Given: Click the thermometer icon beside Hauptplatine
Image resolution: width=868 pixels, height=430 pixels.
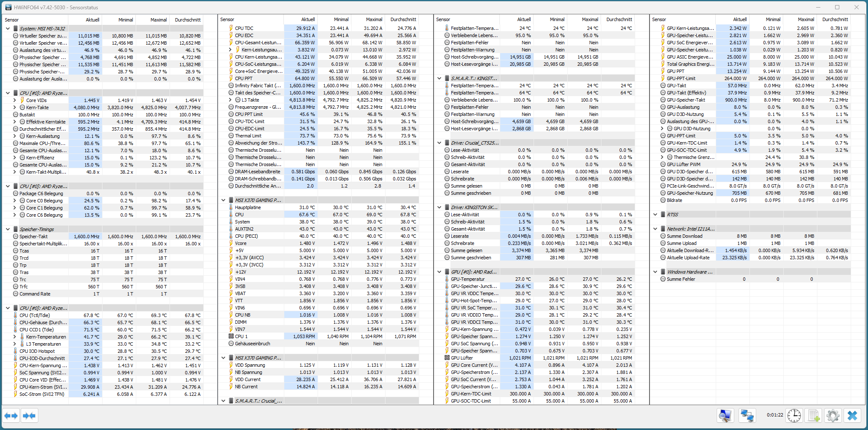Looking at the screenshot, I should 231,207.
